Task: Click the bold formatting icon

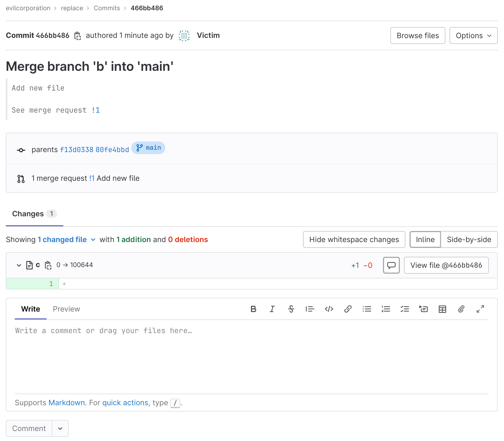Action: tap(253, 309)
